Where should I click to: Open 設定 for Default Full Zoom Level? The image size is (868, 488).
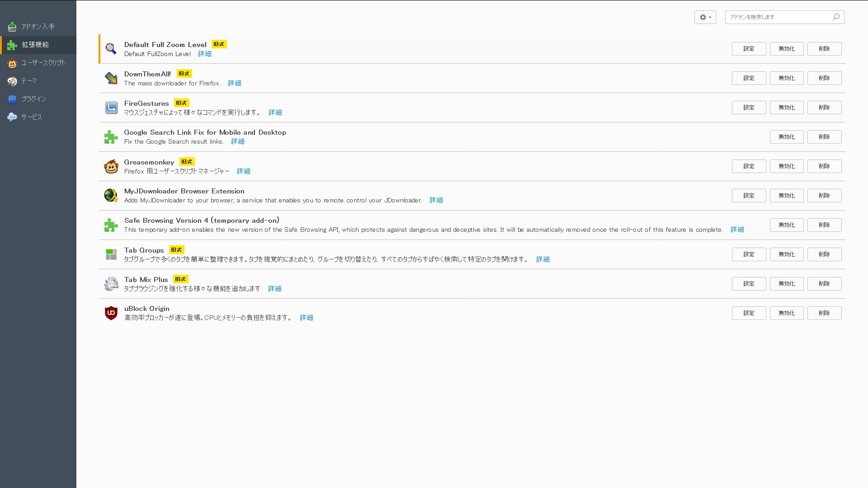pyautogui.click(x=749, y=49)
